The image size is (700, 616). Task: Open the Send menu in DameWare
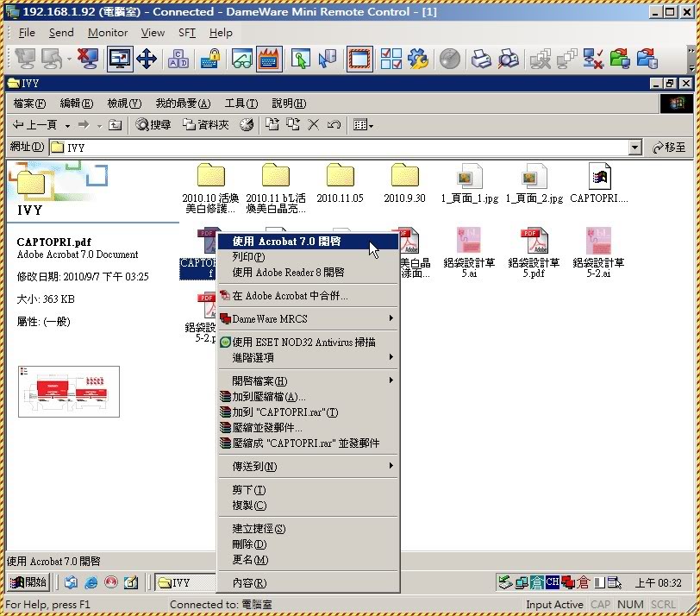(61, 33)
